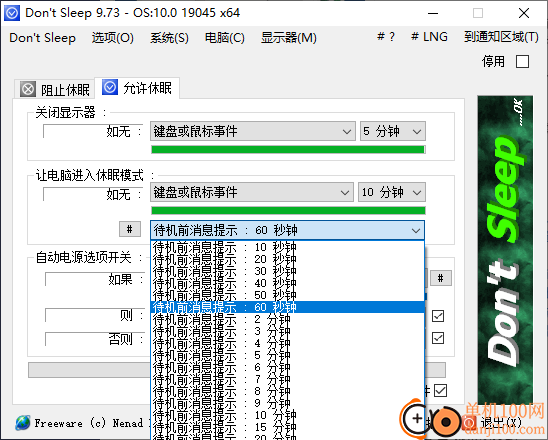Viewport: 548px width, 440px height.
Task: Select 待机前消息提示 : 8 分钟
Action: (x=287, y=391)
